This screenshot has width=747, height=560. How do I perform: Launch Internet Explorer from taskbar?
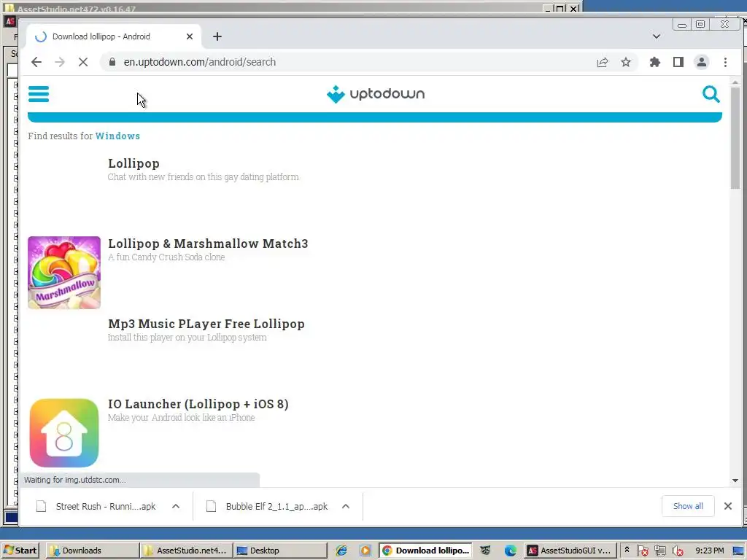[x=341, y=551]
